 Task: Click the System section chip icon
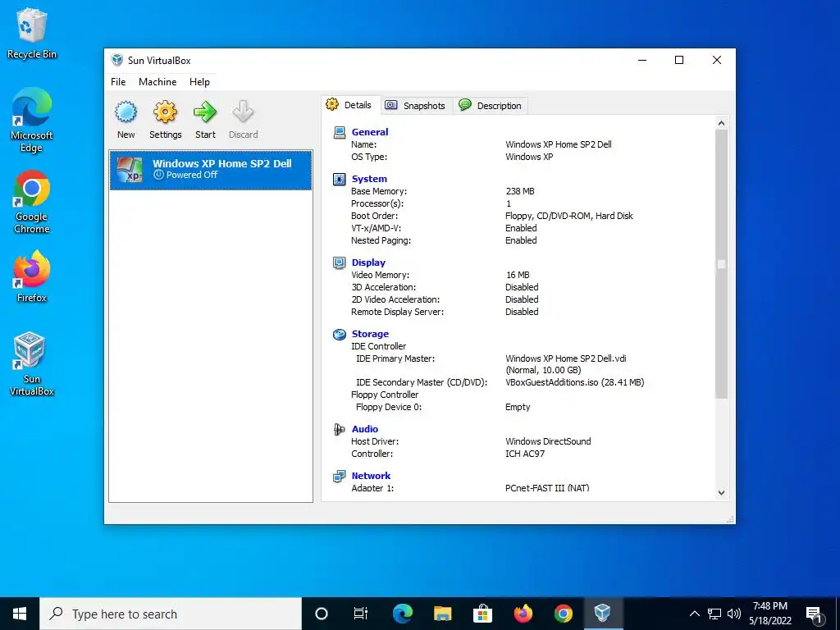[339, 179]
